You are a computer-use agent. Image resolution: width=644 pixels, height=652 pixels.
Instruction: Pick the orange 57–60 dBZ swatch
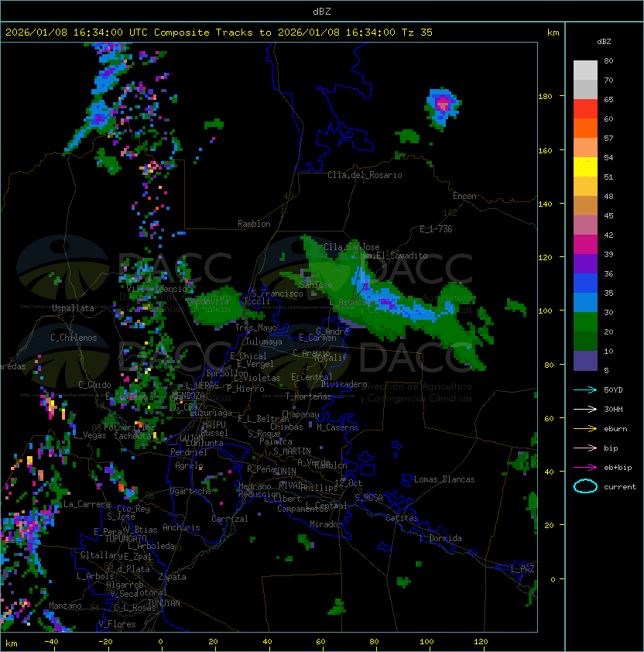point(585,128)
